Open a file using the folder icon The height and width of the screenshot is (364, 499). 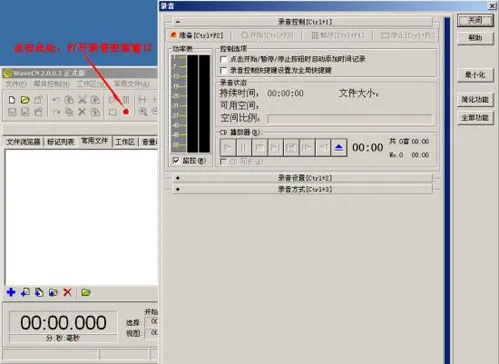click(x=25, y=100)
